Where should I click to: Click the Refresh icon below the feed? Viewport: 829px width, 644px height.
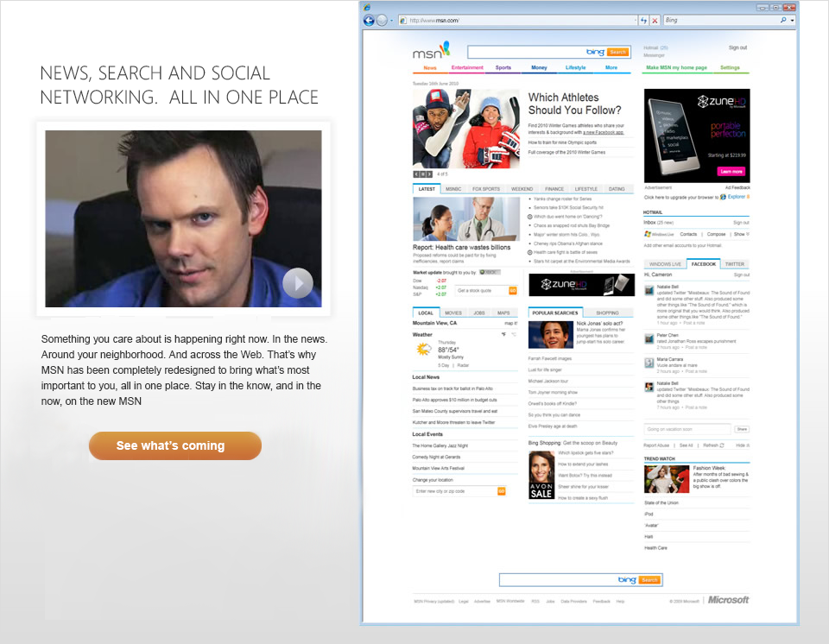(x=722, y=445)
